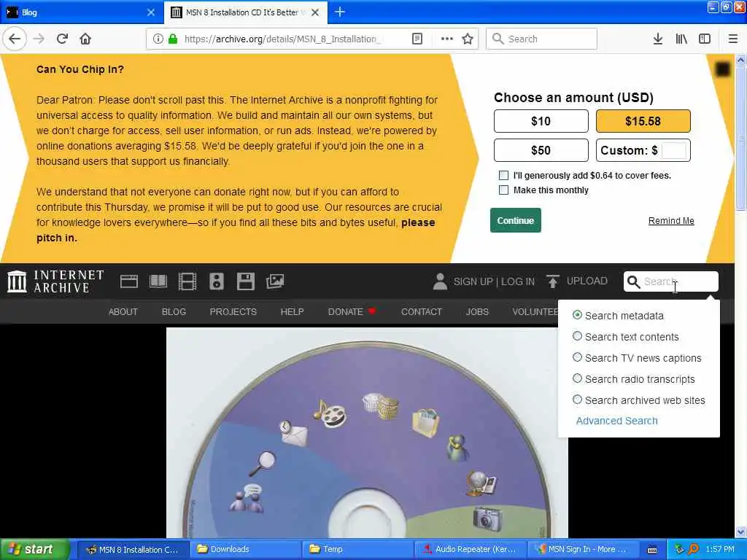
Task: Open the Firefox downloads arrow icon
Action: tap(658, 39)
